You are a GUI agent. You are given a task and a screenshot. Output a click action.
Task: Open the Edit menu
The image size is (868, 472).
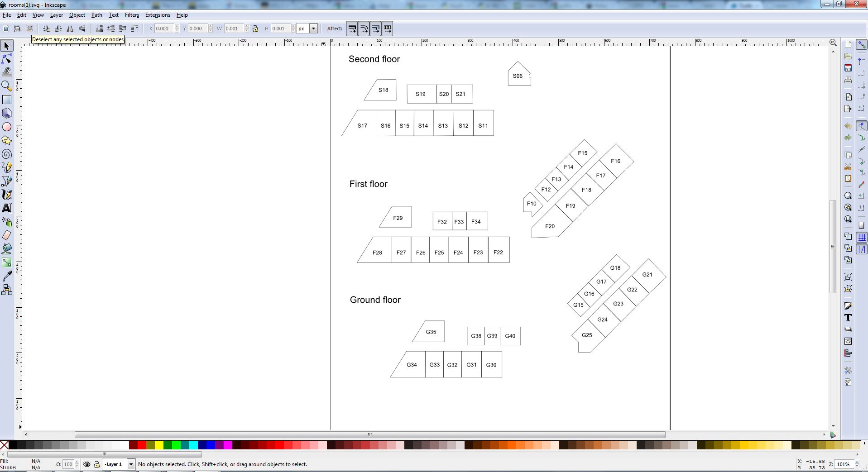click(21, 15)
